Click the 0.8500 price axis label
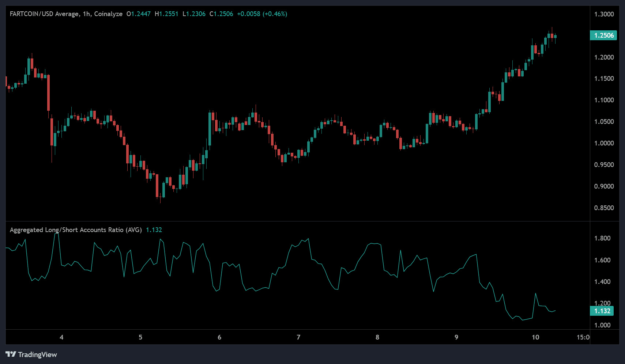Screen dimensions: 625x364 pyautogui.click(x=604, y=208)
